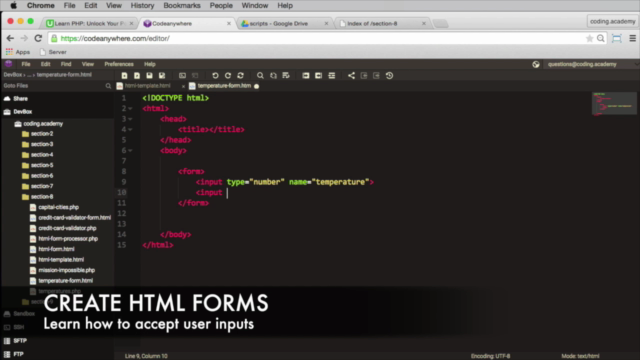
Task: Collapse the title fold arrow on line 4
Action: pos(130,129)
